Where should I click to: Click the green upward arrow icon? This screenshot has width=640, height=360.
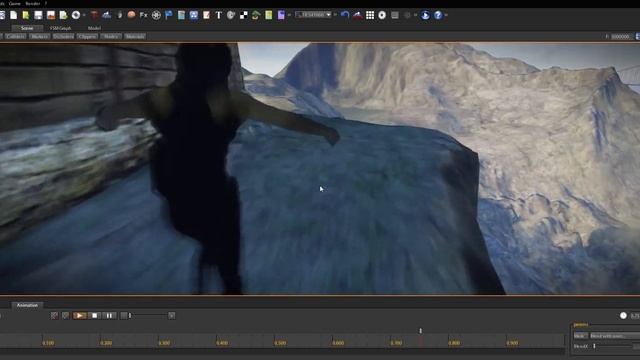pos(256,15)
